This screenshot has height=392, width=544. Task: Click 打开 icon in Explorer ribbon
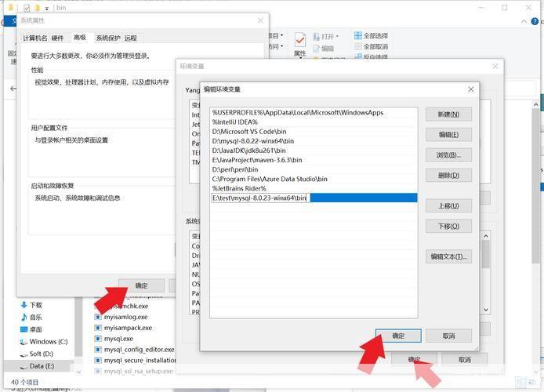point(317,36)
